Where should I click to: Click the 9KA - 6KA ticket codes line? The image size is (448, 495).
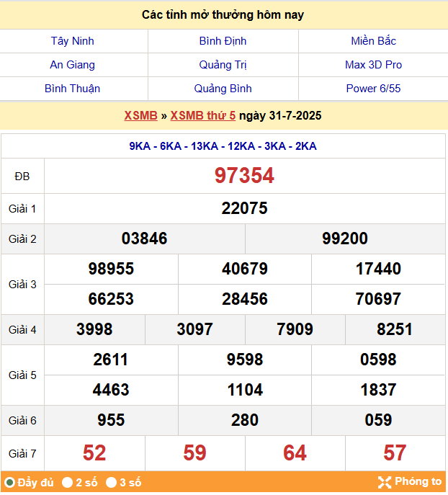[x=223, y=146]
